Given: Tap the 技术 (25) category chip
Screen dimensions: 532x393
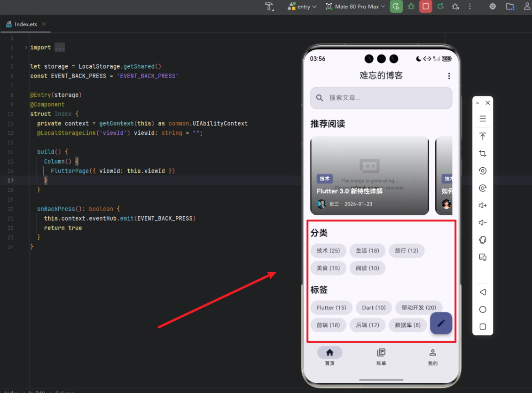Looking at the screenshot, I should point(328,251).
